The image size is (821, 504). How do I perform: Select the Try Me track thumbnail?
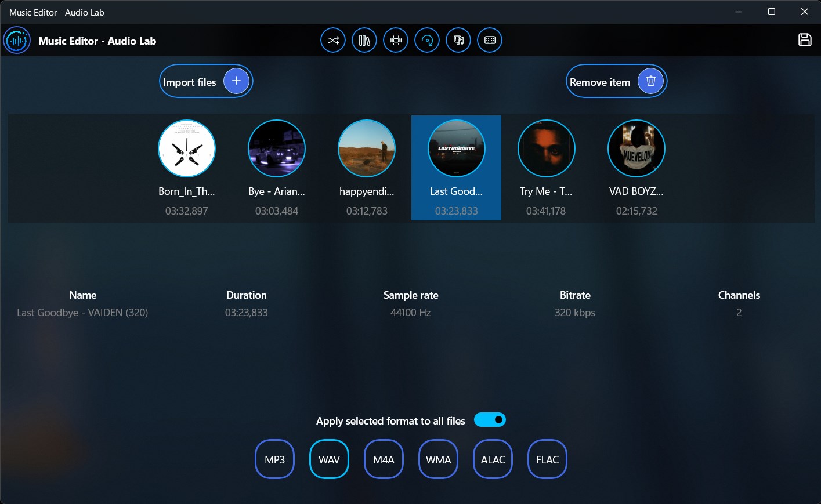546,148
